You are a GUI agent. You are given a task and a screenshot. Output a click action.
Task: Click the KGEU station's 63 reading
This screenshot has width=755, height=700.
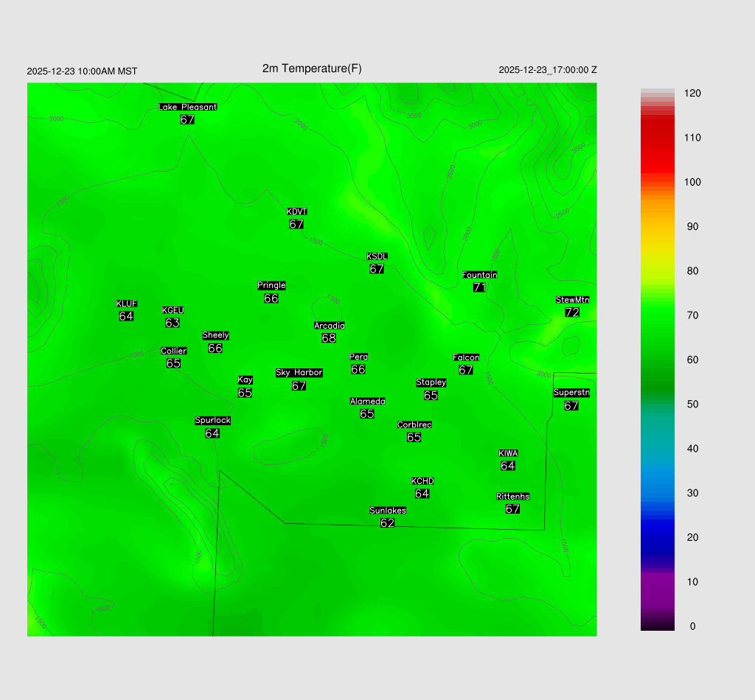click(173, 323)
